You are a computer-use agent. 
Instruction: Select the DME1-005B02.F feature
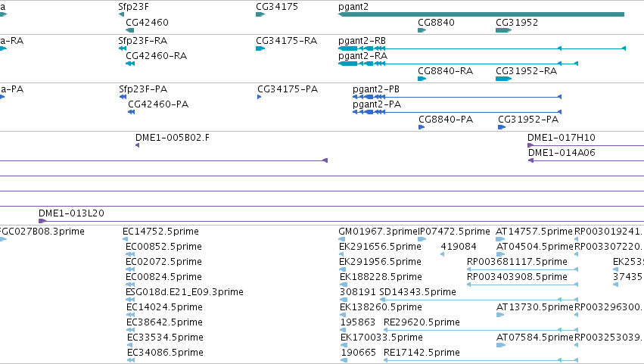[x=137, y=145]
